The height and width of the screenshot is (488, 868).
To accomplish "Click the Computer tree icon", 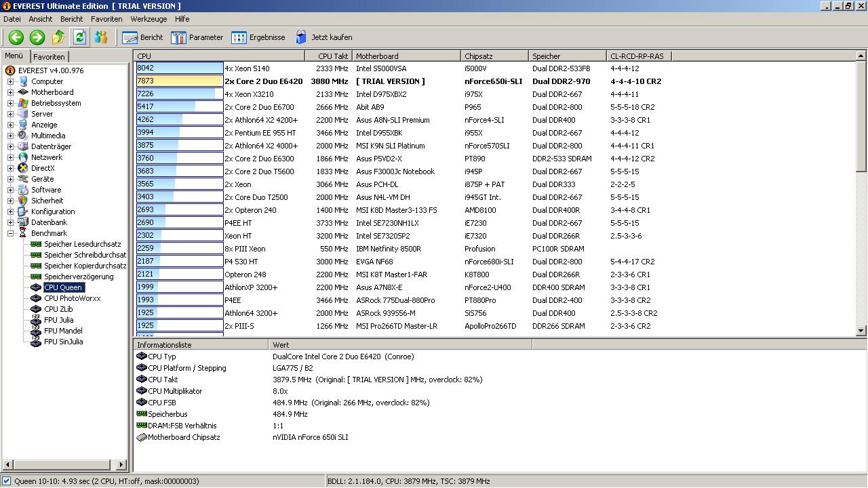I will pyautogui.click(x=24, y=81).
